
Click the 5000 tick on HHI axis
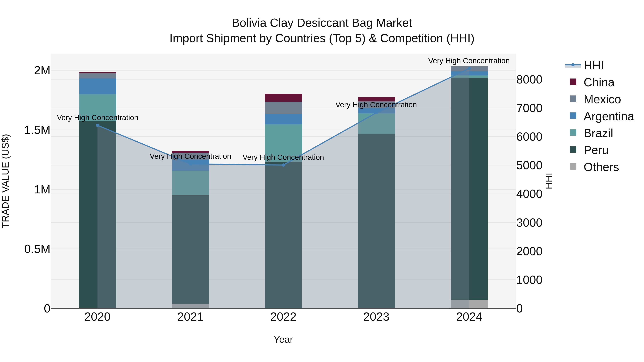(x=529, y=165)
